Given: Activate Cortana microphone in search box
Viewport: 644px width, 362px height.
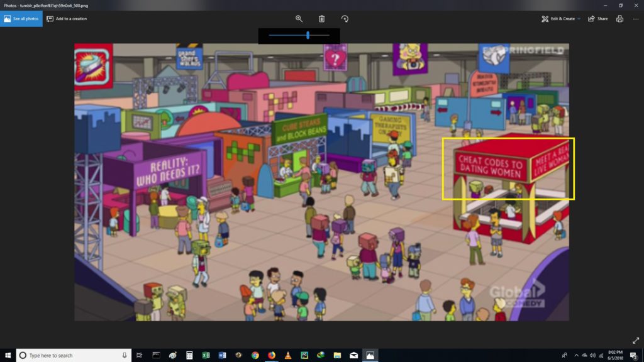Looking at the screenshot, I should (x=125, y=356).
